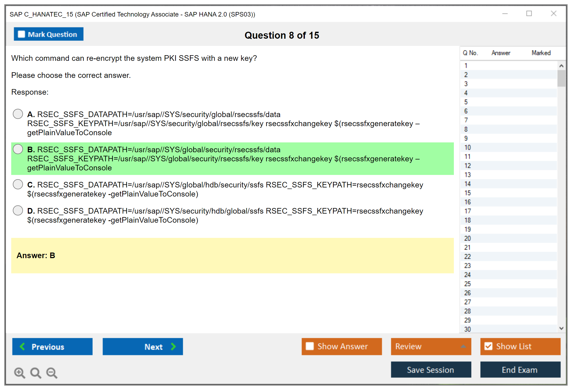Jump to question 15 in list
Screen dimensions: 574x392
pos(467,193)
